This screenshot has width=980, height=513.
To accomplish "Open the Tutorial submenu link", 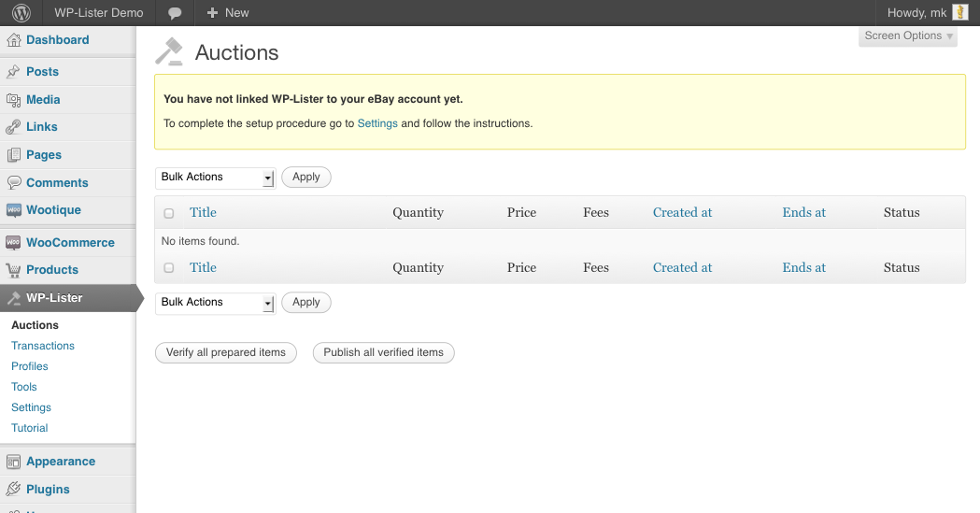I will [x=29, y=429].
